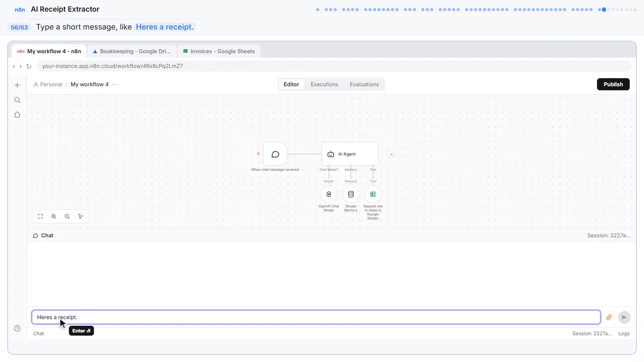Screen dimensions: 644x362
Task: Zoom in on the workflow canvas
Action: (x=54, y=216)
